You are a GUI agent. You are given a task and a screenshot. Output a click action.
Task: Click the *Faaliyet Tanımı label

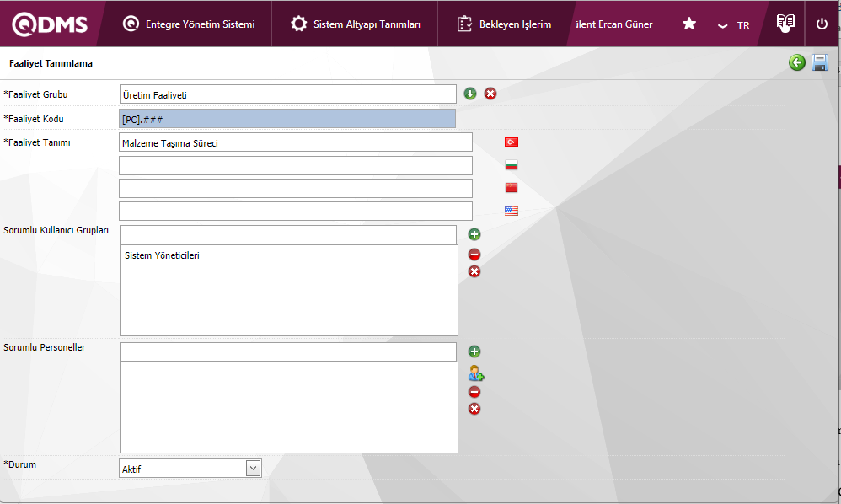click(x=36, y=142)
